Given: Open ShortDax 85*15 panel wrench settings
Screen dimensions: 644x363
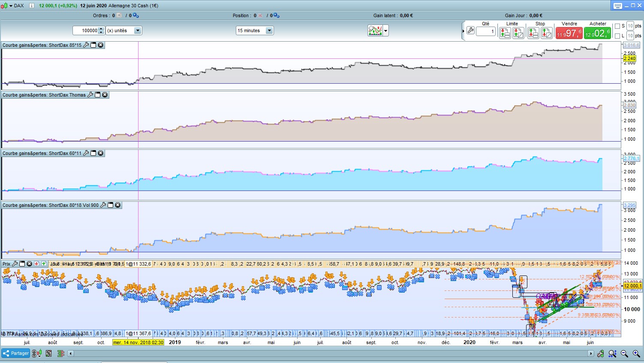Looking at the screenshot, I should click(x=86, y=45).
